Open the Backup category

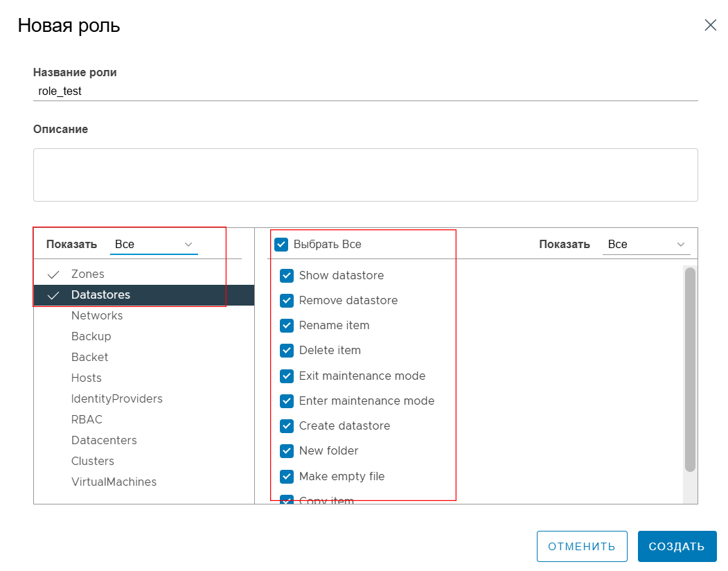pos(144,336)
